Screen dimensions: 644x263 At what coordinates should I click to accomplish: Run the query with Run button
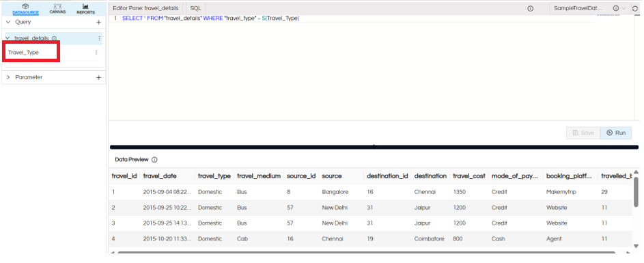pyautogui.click(x=616, y=133)
